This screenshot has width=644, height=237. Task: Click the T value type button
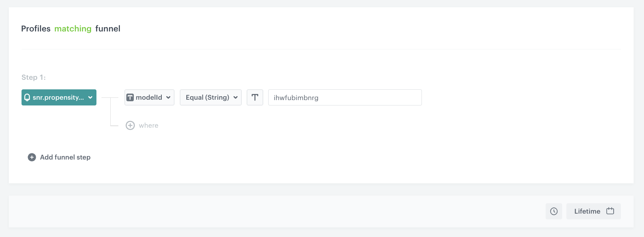[255, 97]
